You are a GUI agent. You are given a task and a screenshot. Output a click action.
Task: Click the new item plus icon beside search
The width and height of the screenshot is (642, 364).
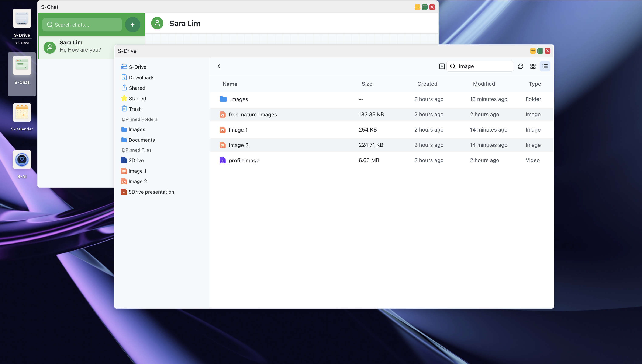[442, 66]
